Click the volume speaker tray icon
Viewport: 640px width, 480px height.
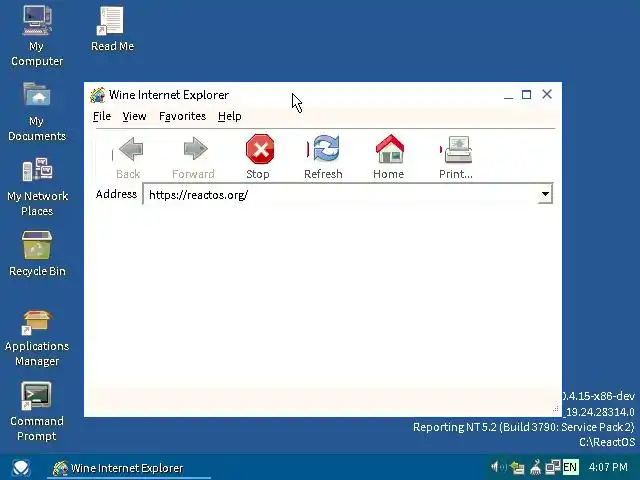(497, 467)
